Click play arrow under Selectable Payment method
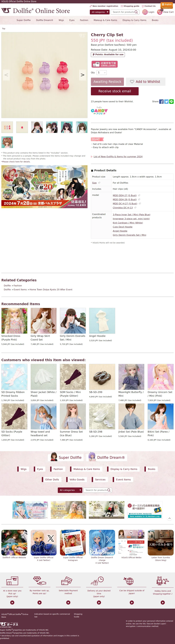 pyautogui.click(x=68, y=603)
